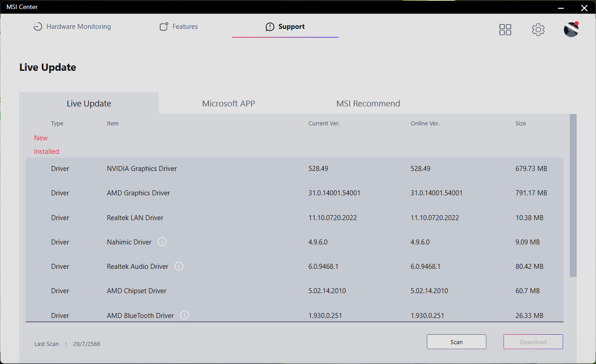This screenshot has width=596, height=364.
Task: Select the Live Update sub-tab
Action: [89, 103]
